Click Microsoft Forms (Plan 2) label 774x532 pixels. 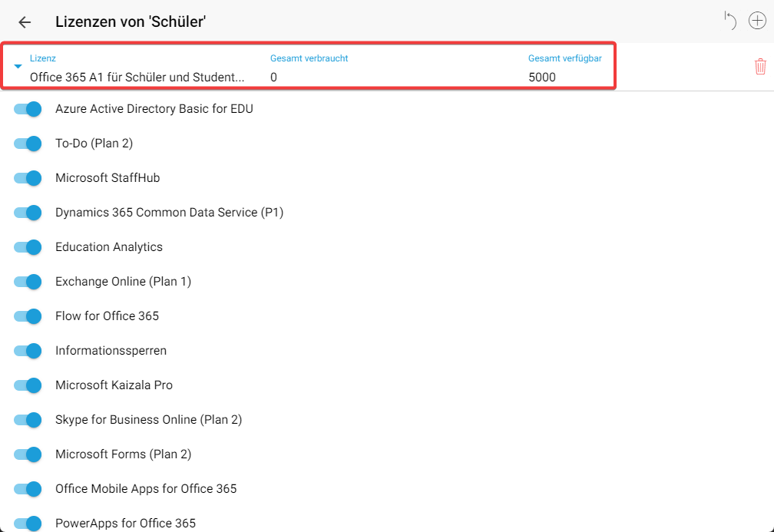point(123,454)
